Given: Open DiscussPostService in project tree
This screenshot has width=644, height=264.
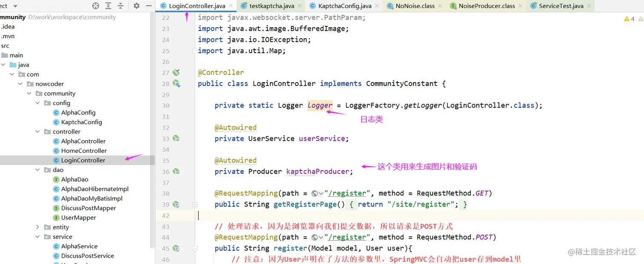Looking at the screenshot, I should (88, 256).
